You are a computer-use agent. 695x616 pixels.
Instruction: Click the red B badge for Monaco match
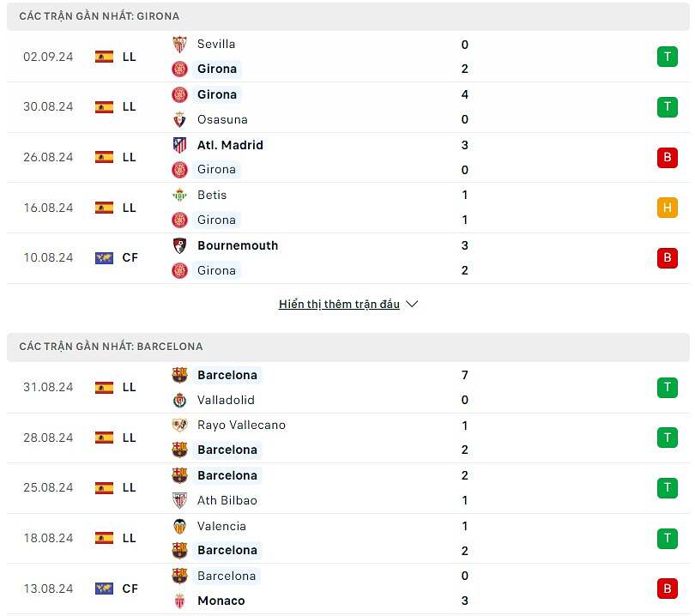[x=667, y=589]
